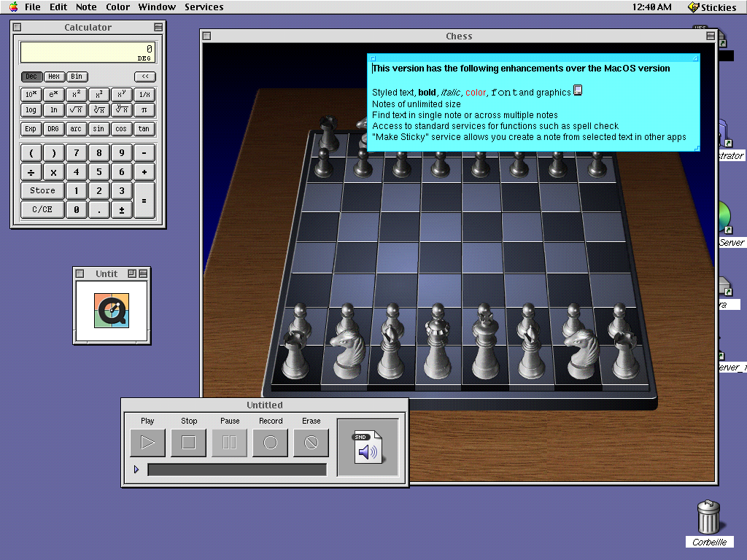Viewport: 747px width, 560px height.
Task: Click the log key
Action: coord(31,110)
